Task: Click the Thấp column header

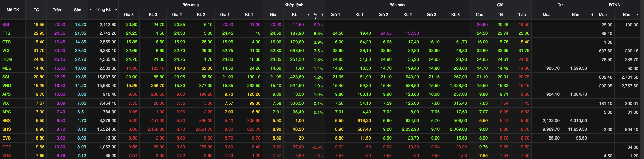Action: [521, 15]
